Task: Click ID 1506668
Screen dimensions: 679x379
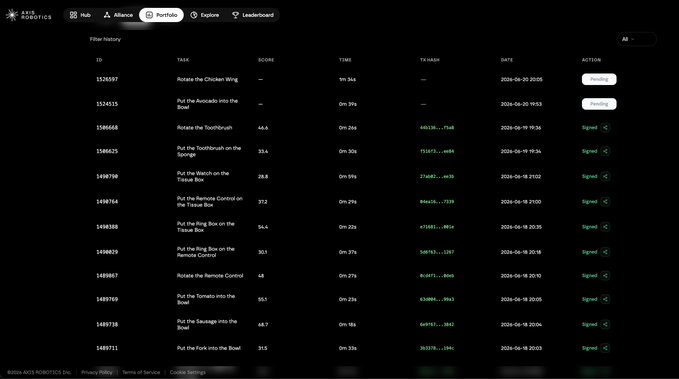Action: pyautogui.click(x=107, y=128)
